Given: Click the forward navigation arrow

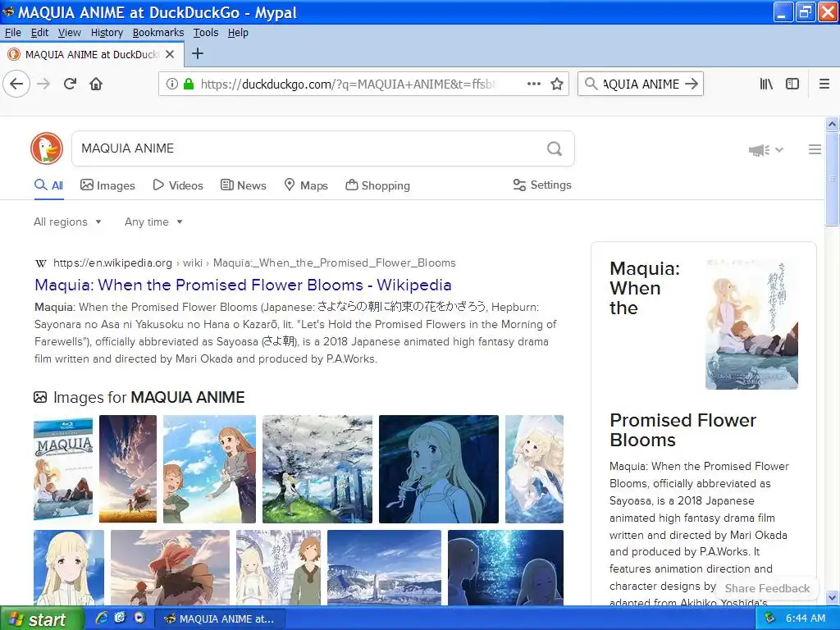Looking at the screenshot, I should pos(43,84).
